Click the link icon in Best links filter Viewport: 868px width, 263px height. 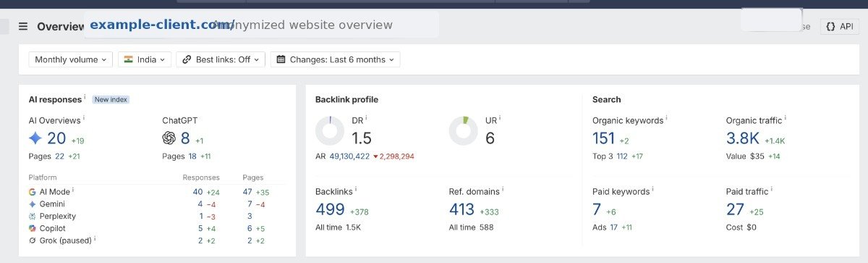tap(187, 59)
